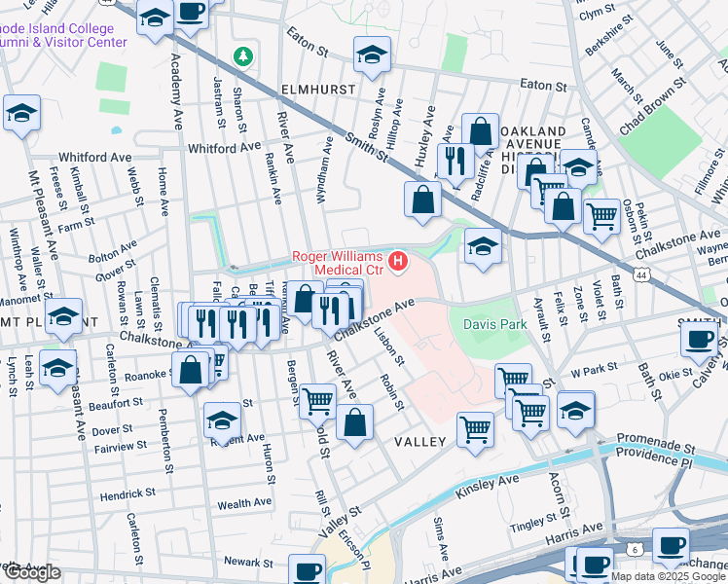
Task: Click the school marker left of Whitford Ave
Action: pos(21,116)
